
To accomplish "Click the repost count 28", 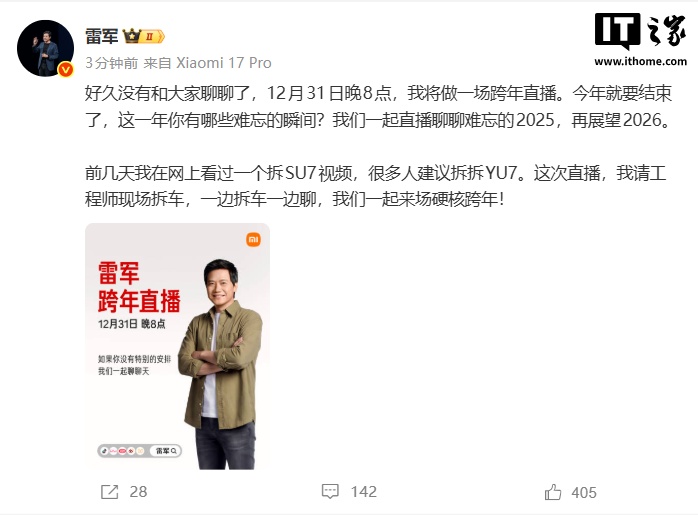I will tap(138, 492).
